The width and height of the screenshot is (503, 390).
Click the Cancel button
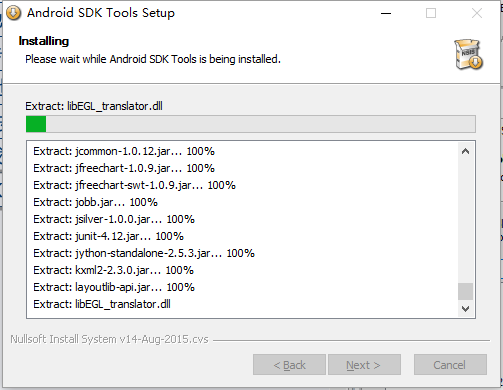[x=450, y=365]
